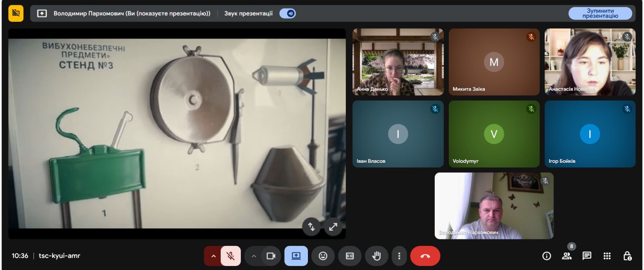Open host controls lock icon

point(627,256)
